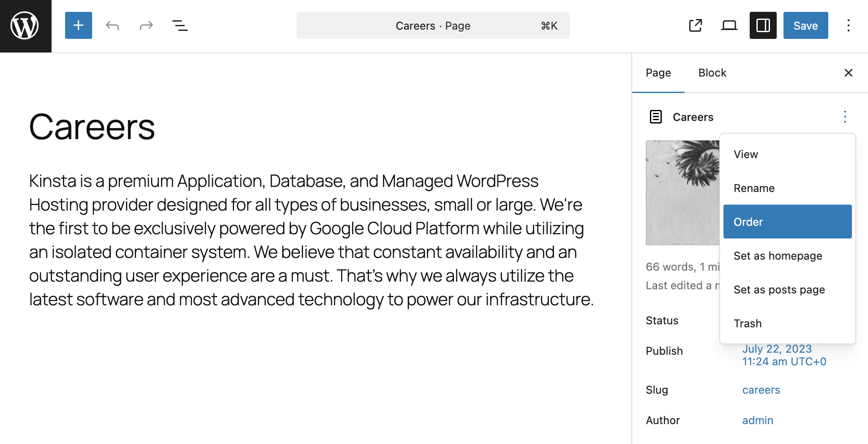
Task: Open the desktop preview device icon
Action: pos(729,26)
